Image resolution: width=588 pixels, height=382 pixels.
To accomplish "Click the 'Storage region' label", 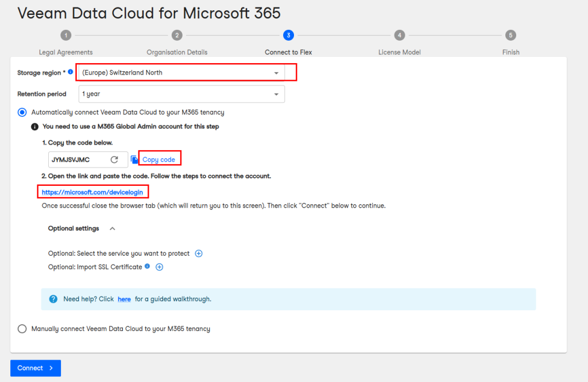I will (x=39, y=73).
